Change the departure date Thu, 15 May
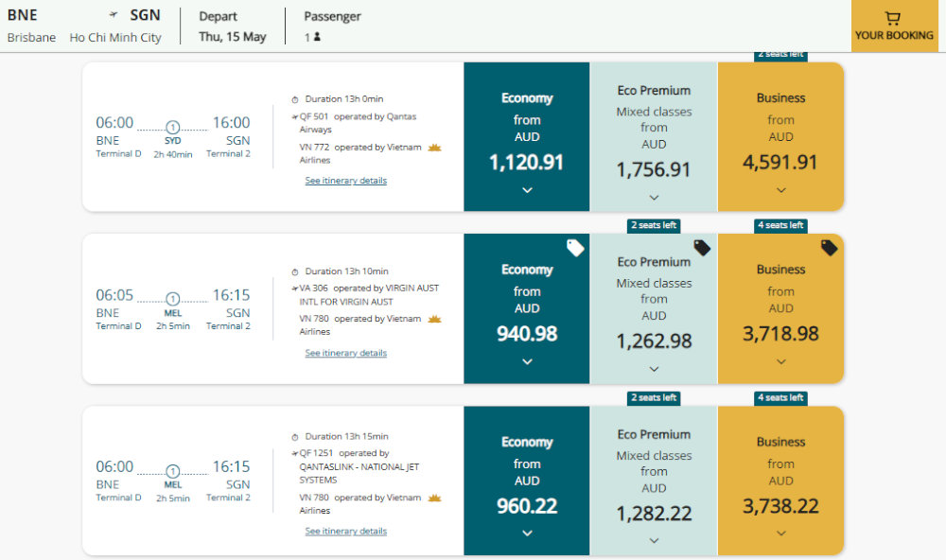This screenshot has width=946, height=560. [x=233, y=37]
